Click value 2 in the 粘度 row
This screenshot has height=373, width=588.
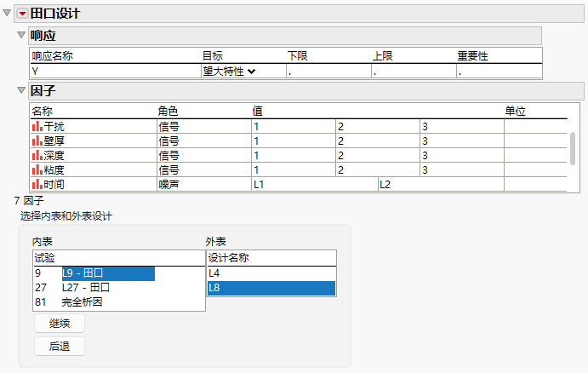click(378, 170)
